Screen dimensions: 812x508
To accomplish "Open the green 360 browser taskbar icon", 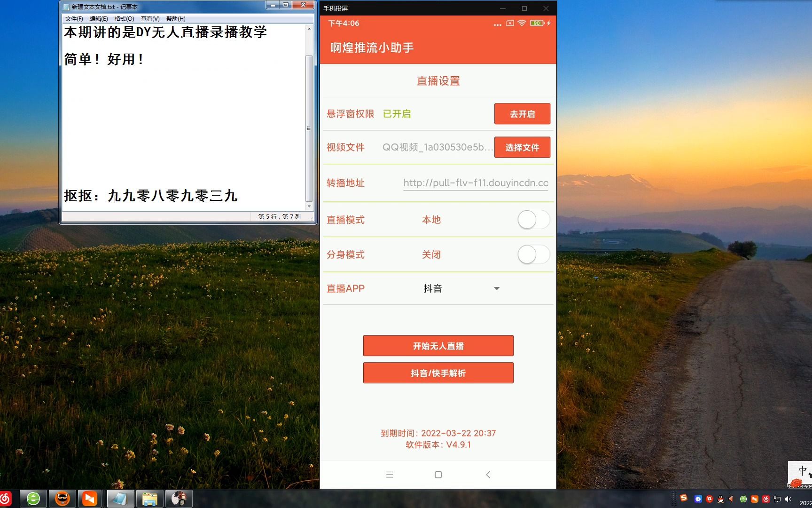I will click(x=33, y=499).
